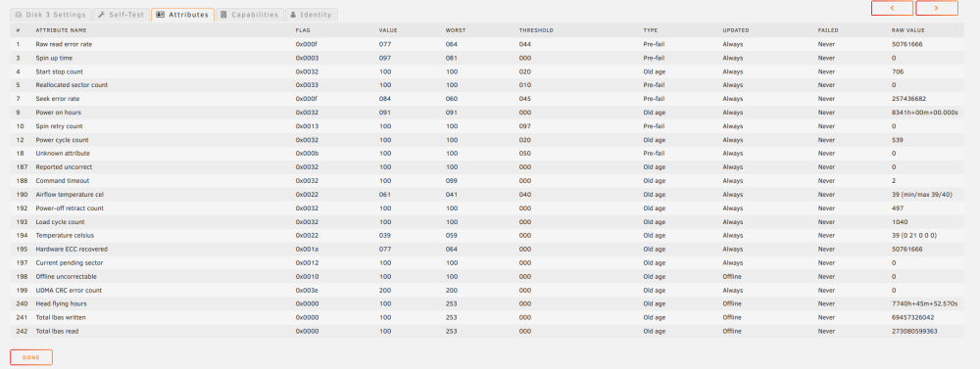The height and width of the screenshot is (369, 980).
Task: Select the Temperature celsius attribute
Action: (65, 235)
